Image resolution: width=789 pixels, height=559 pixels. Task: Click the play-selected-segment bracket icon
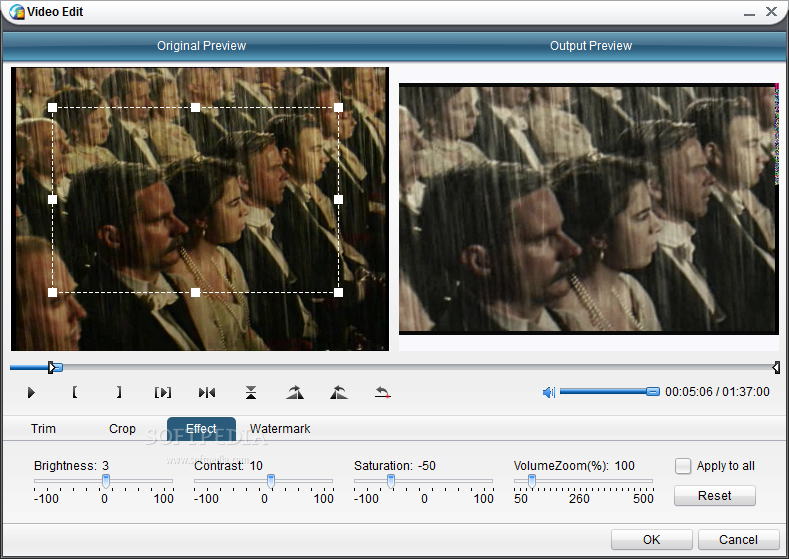(163, 392)
